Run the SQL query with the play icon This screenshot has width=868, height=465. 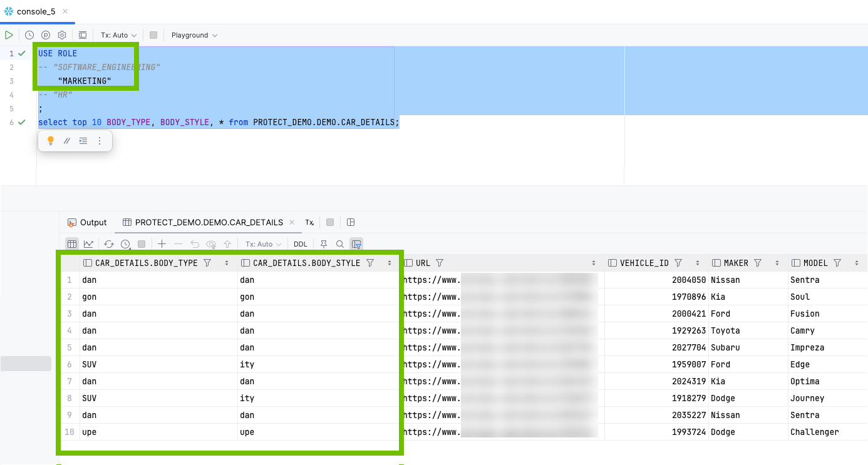[x=9, y=35]
